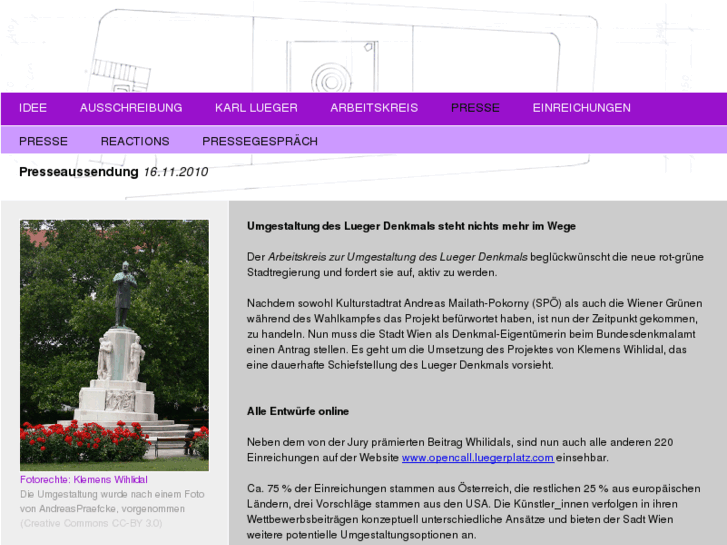This screenshot has height=545, width=727.
Task: Click line 'weitere potentielle Umgestaltungsoptionen an.'
Action: pyautogui.click(x=361, y=535)
